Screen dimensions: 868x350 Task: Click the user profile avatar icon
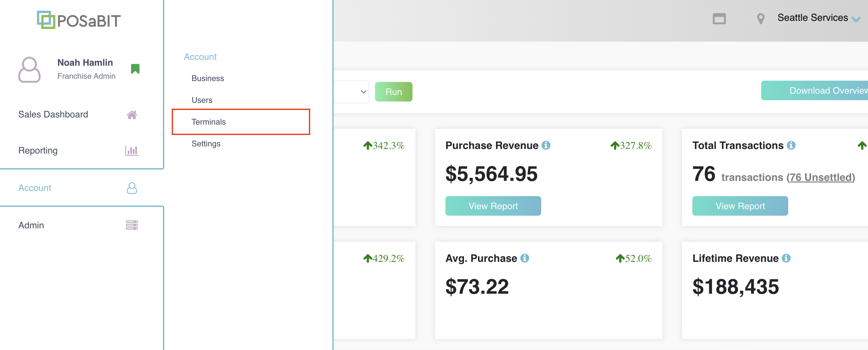(29, 69)
